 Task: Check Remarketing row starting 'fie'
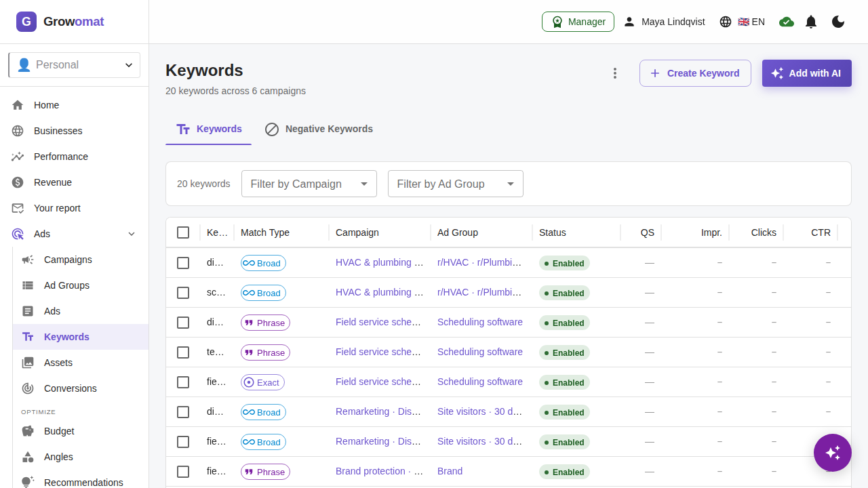(x=183, y=442)
